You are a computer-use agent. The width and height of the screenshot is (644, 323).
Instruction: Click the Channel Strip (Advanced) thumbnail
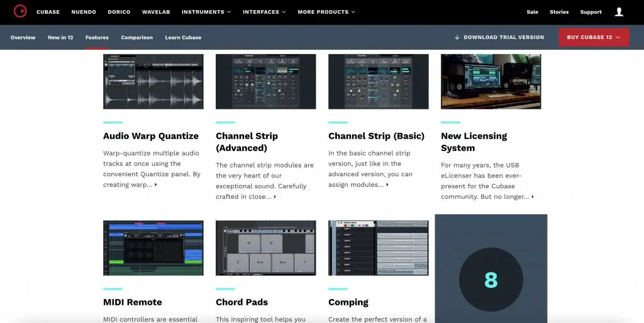[x=266, y=81]
